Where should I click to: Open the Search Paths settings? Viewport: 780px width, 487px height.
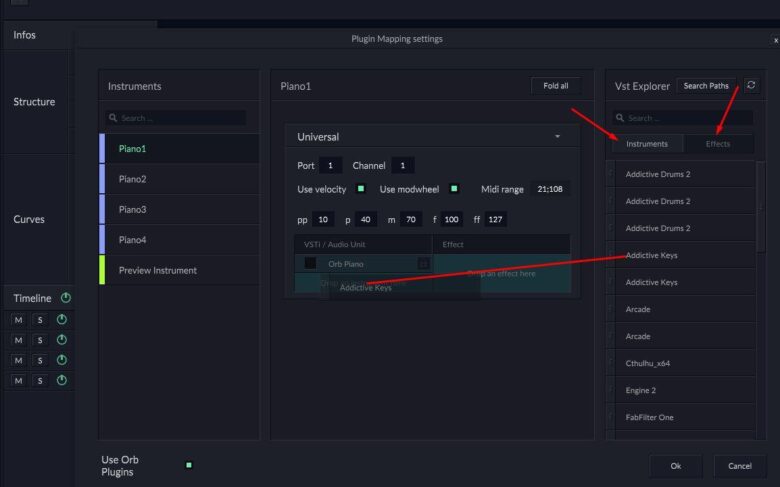click(x=706, y=86)
